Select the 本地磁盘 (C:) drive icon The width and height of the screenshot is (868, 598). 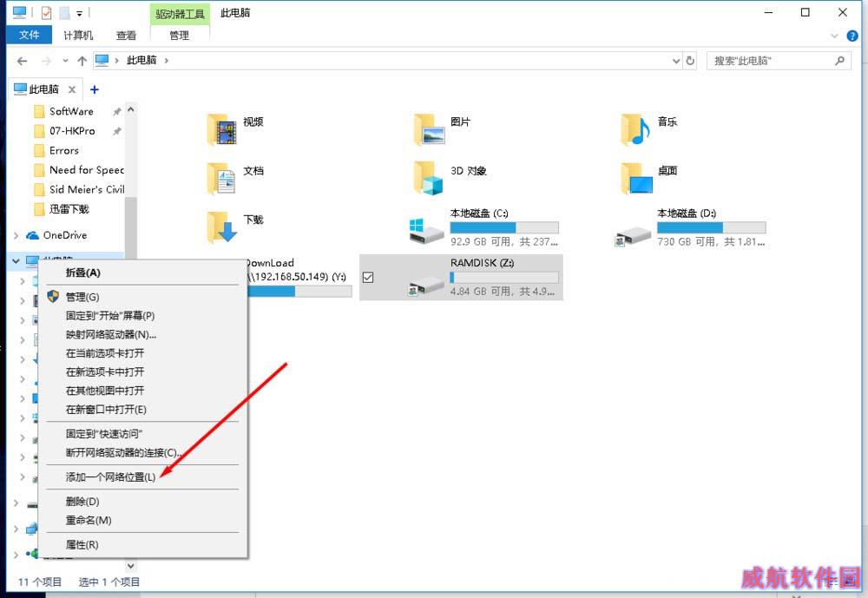(426, 230)
